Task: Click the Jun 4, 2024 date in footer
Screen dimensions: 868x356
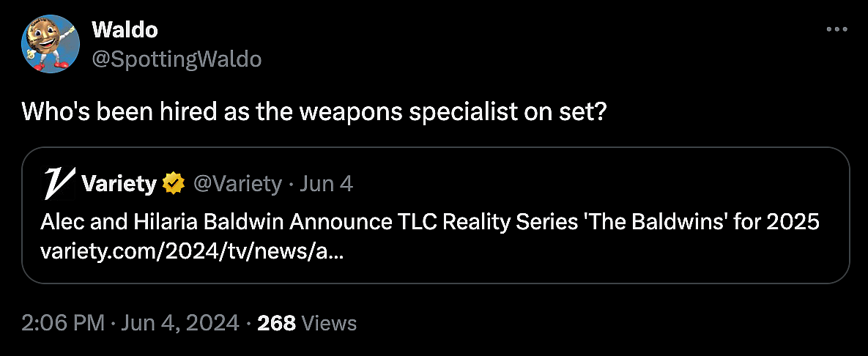Action: [x=179, y=322]
